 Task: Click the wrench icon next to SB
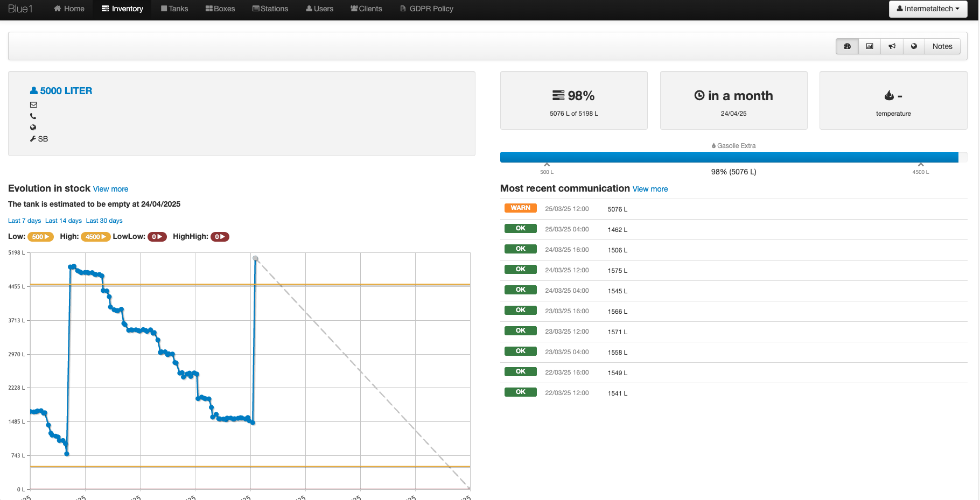[33, 139]
